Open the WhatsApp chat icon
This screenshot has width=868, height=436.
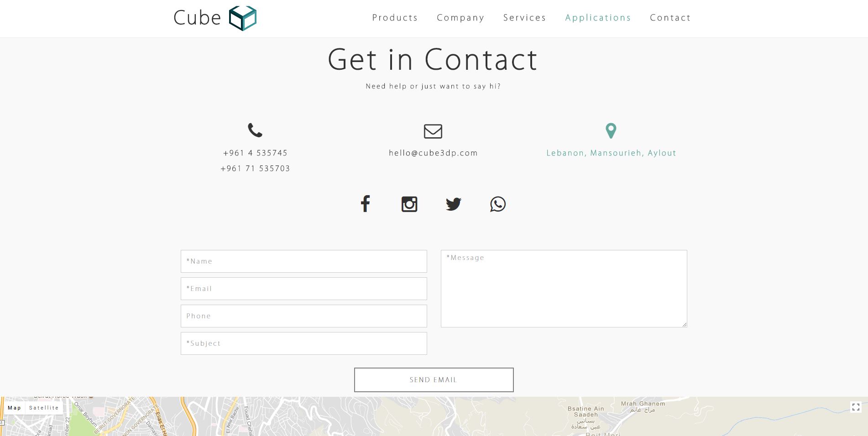tap(498, 204)
